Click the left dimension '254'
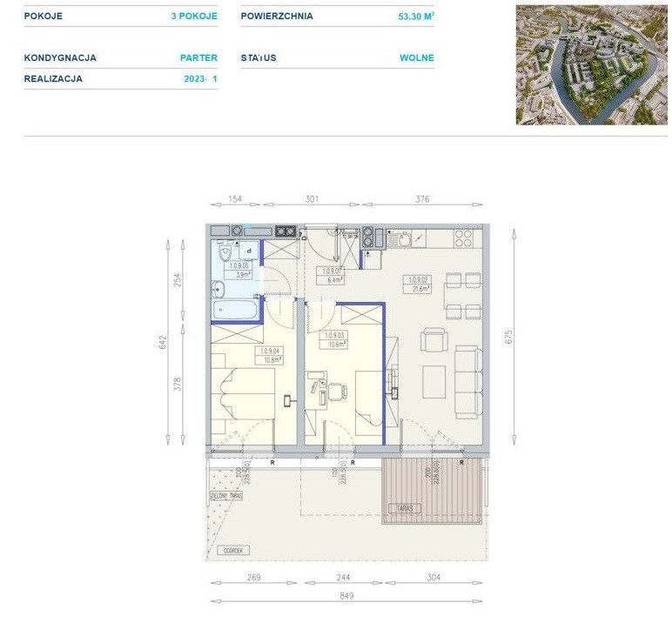 (178, 279)
